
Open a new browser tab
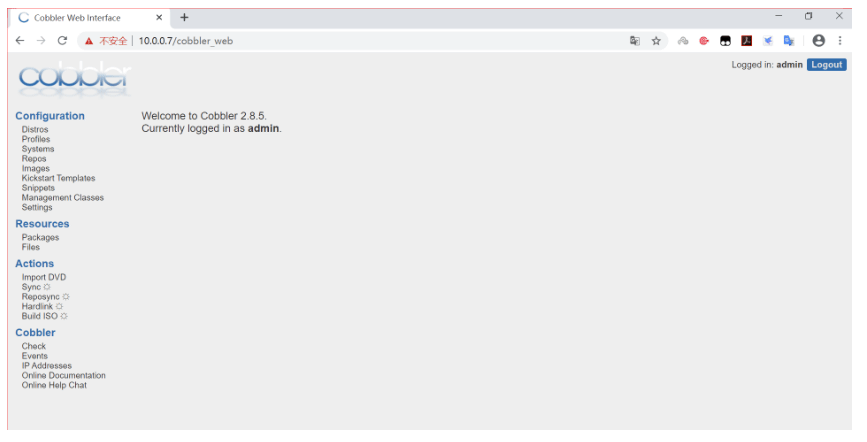click(184, 18)
